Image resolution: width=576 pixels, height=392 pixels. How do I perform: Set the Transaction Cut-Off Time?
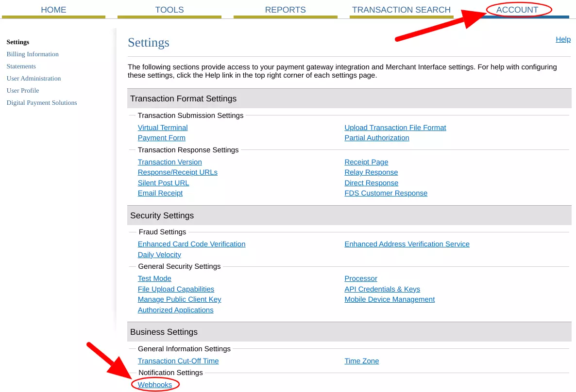click(x=178, y=361)
